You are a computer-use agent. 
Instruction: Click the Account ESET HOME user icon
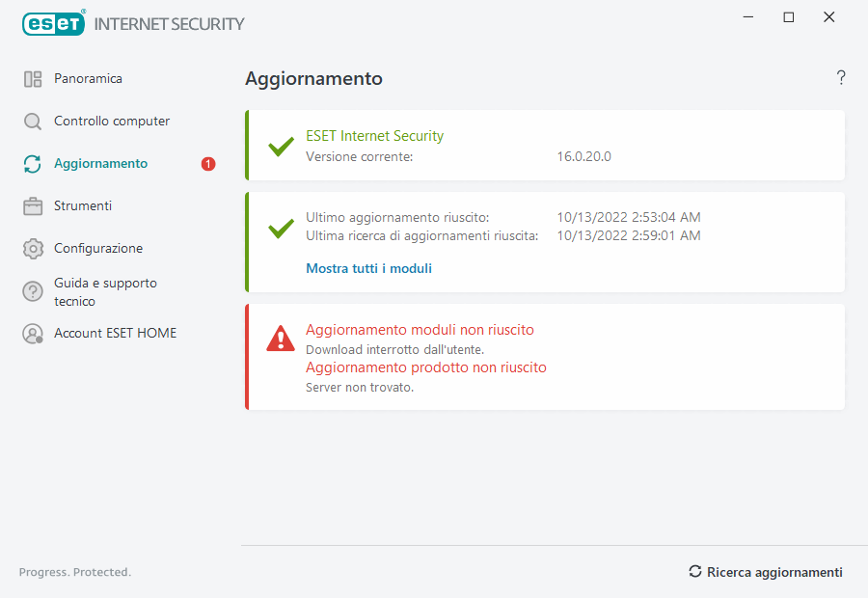click(x=33, y=334)
